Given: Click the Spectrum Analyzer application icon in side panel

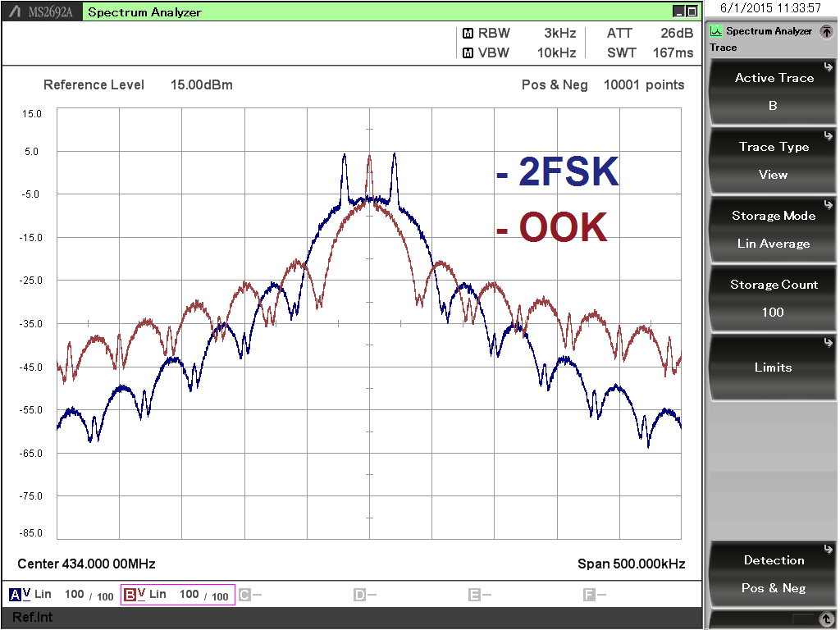Looking at the screenshot, I should coord(716,31).
